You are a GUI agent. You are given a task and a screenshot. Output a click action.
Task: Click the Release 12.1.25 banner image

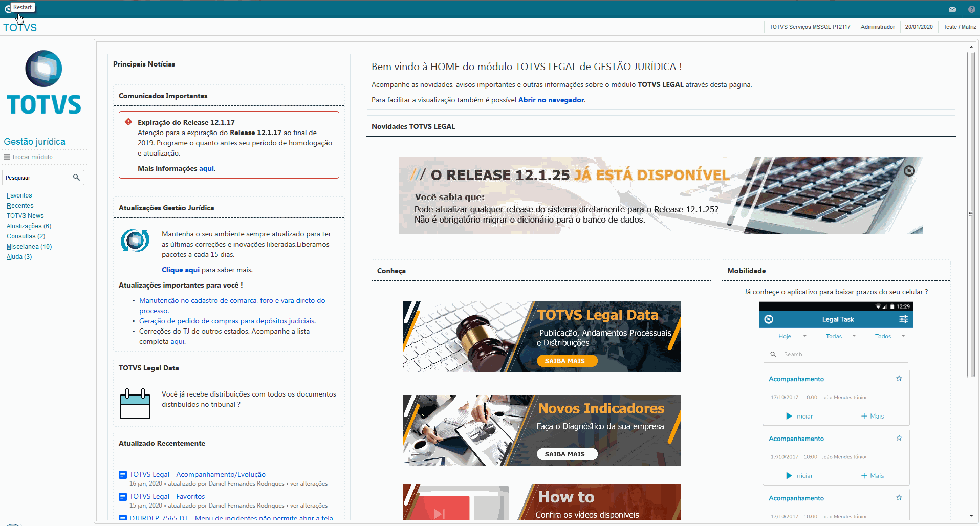click(661, 195)
